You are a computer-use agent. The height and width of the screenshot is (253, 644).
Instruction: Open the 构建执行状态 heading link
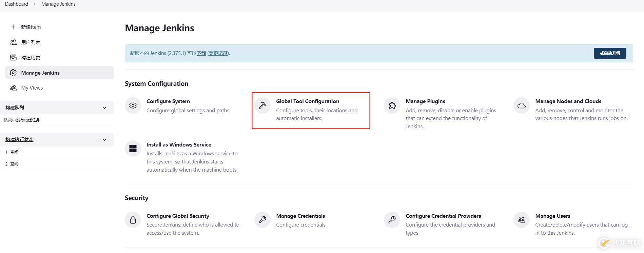[x=19, y=140]
